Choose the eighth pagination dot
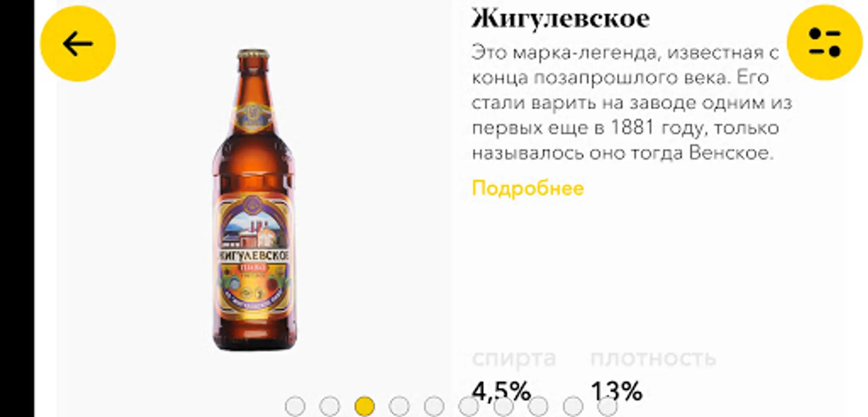Image resolution: width=868 pixels, height=417 pixels. coord(538,406)
